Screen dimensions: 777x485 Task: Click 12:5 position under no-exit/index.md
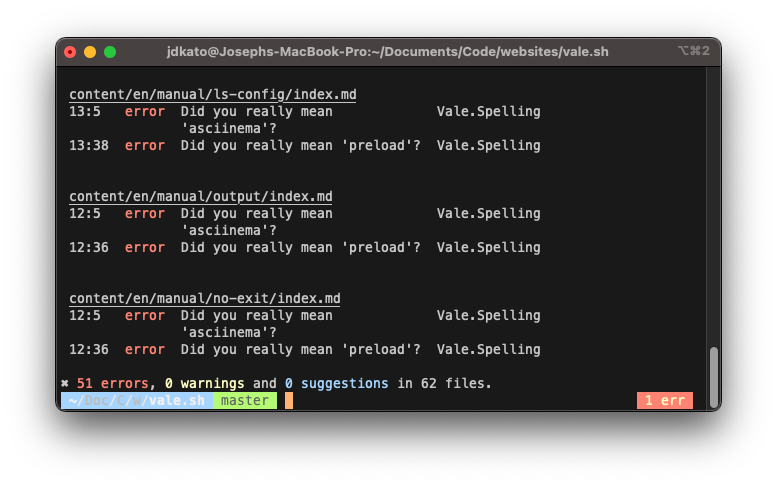pyautogui.click(x=85, y=316)
